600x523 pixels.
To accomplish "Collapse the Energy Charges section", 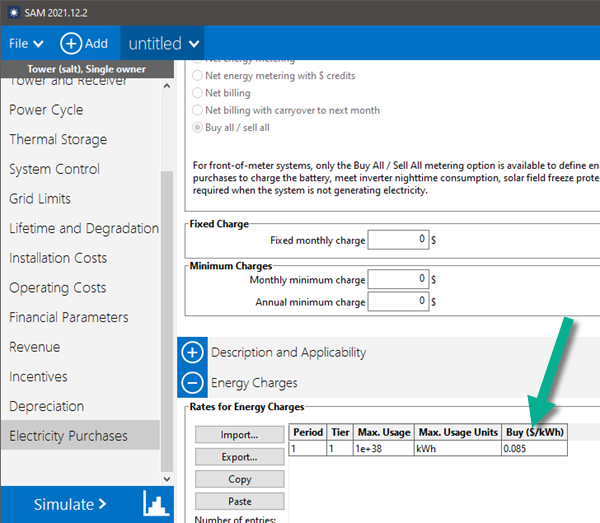I will tap(193, 382).
